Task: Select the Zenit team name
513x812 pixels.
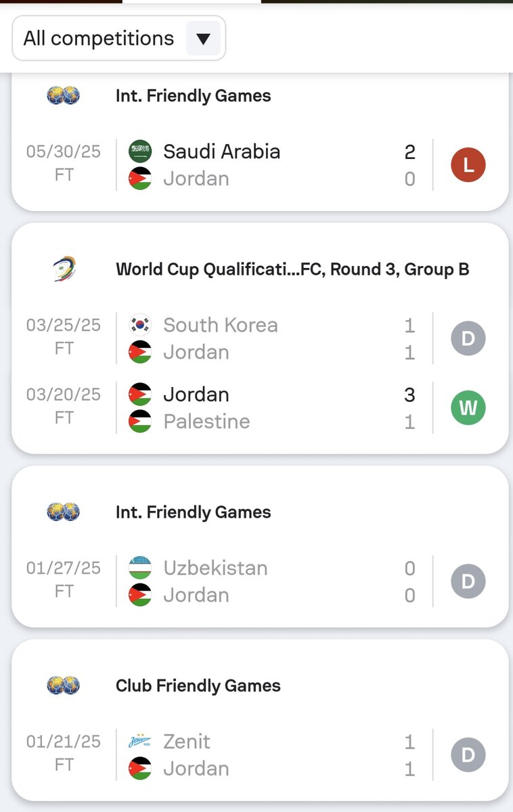Action: (187, 742)
